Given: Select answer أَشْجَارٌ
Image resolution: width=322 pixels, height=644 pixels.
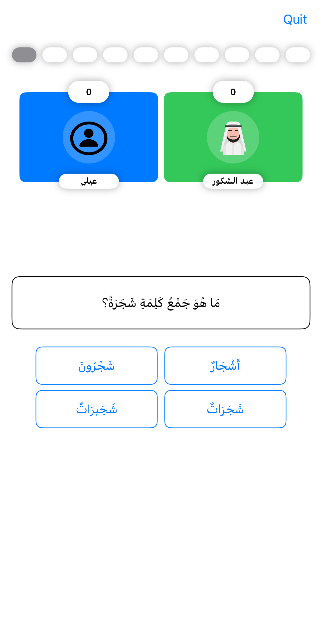Looking at the screenshot, I should coord(225,365).
